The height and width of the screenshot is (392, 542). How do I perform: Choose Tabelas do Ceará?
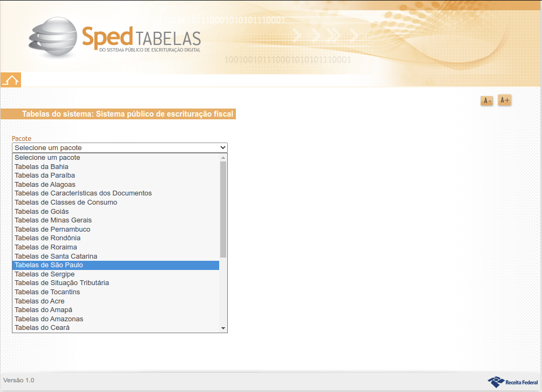click(x=116, y=328)
